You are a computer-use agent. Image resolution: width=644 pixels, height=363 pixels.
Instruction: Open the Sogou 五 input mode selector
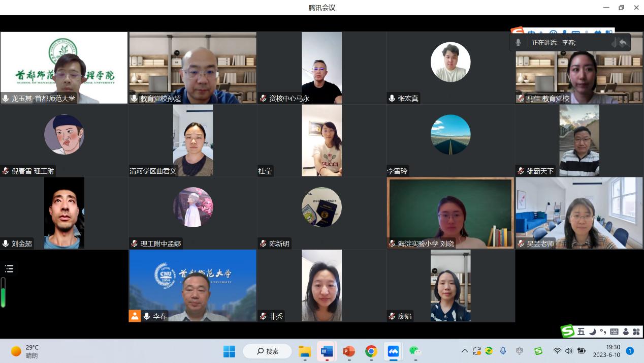click(x=581, y=331)
